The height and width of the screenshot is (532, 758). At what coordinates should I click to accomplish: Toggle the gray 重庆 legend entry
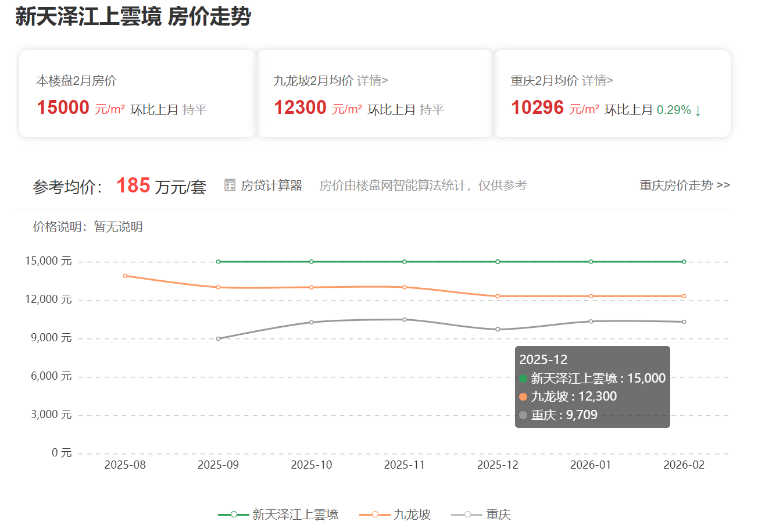pyautogui.click(x=481, y=515)
